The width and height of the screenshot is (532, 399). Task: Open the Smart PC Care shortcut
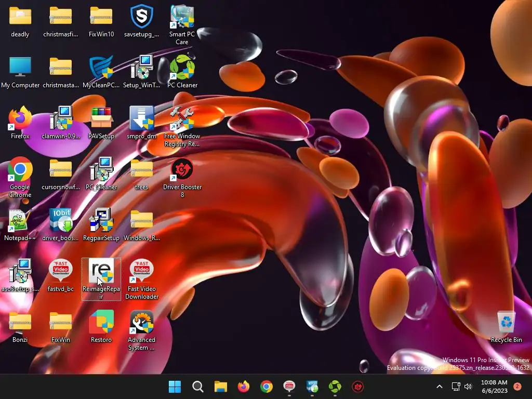(182, 25)
